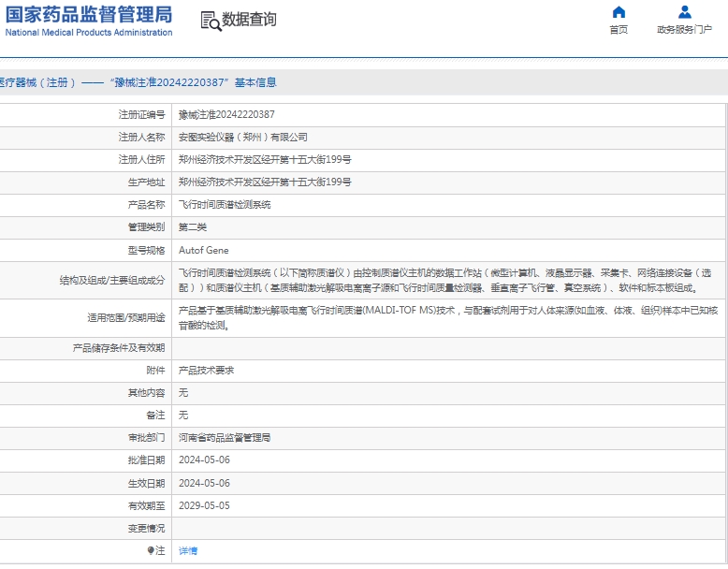Click the 产品储存条件及有效期 row label
This screenshot has width=728, height=569.
119,348
